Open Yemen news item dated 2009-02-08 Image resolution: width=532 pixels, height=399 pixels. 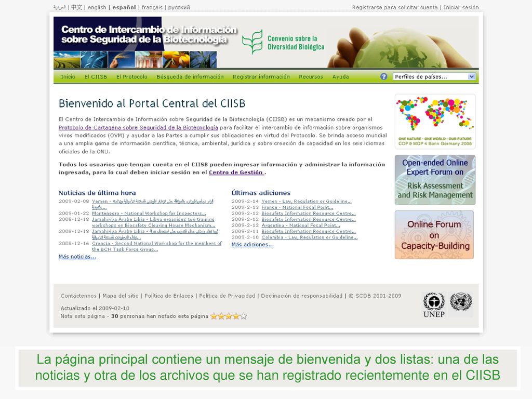[152, 204]
